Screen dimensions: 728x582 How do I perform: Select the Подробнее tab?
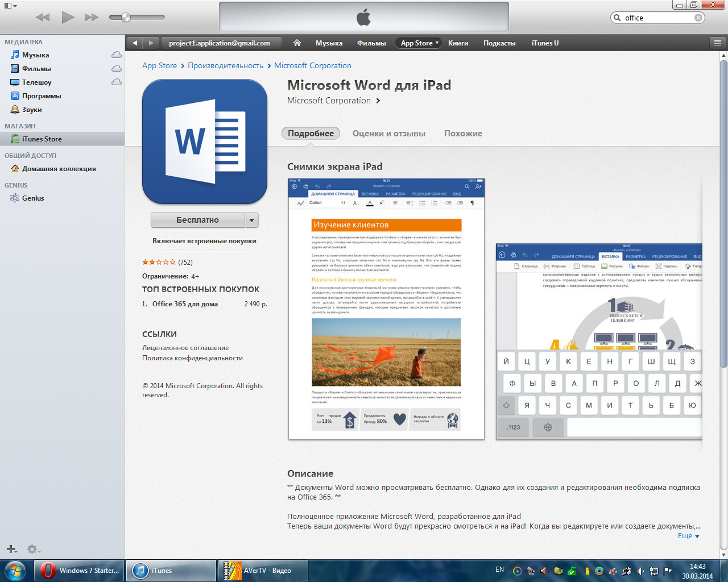pos(311,134)
